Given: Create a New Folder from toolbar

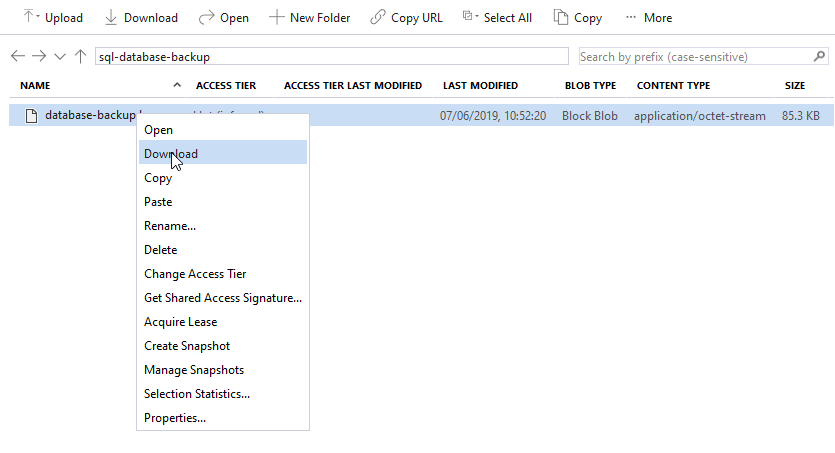Looking at the screenshot, I should point(309,18).
